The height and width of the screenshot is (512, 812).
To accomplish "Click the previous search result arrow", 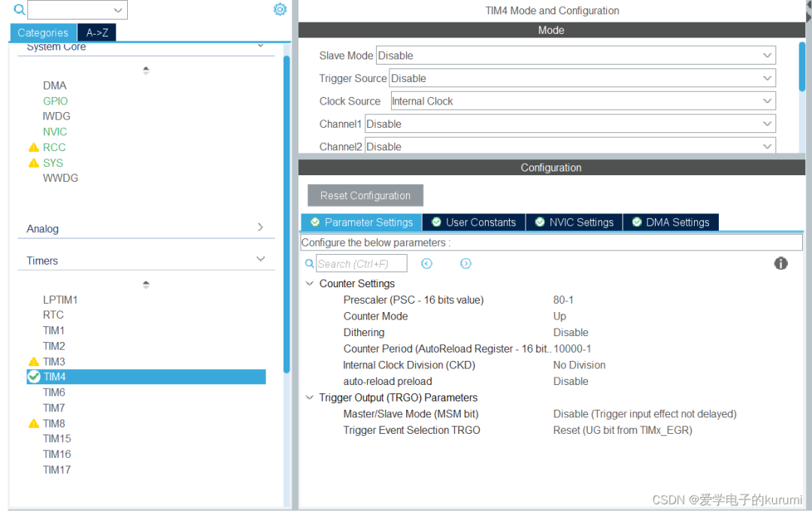I will point(427,263).
